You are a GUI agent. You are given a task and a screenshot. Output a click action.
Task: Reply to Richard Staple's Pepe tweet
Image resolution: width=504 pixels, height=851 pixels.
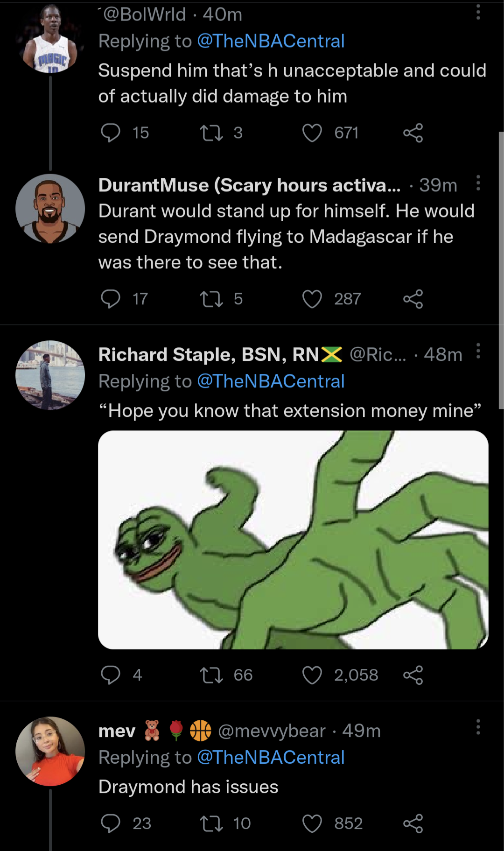click(111, 675)
